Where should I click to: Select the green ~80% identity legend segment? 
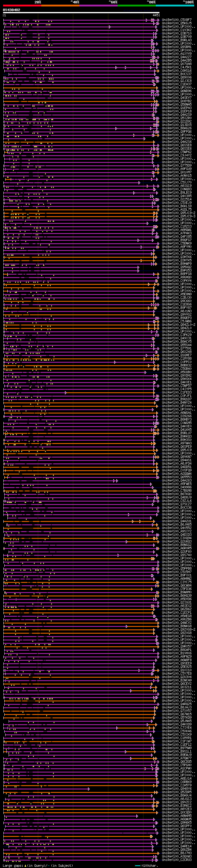click(x=137, y=6)
